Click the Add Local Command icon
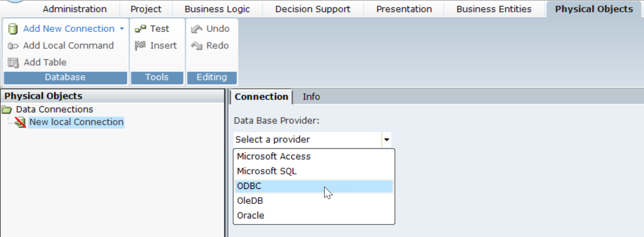 (x=13, y=46)
